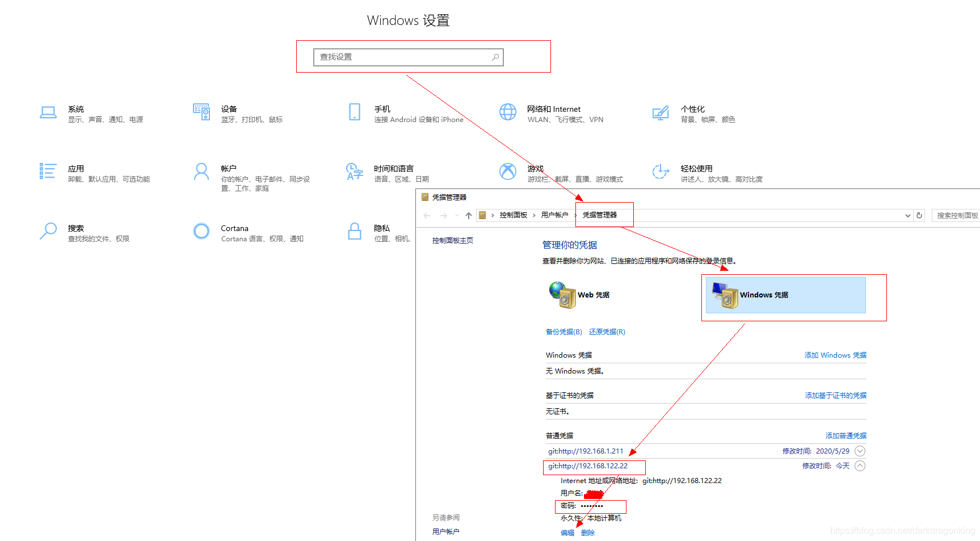
Task: Click the Cortana label
Action: coord(234,228)
